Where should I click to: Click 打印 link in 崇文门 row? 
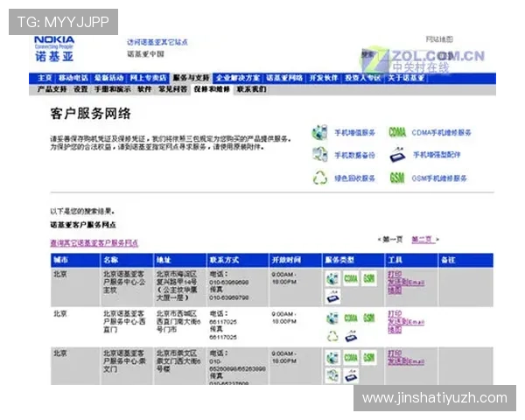(395, 353)
